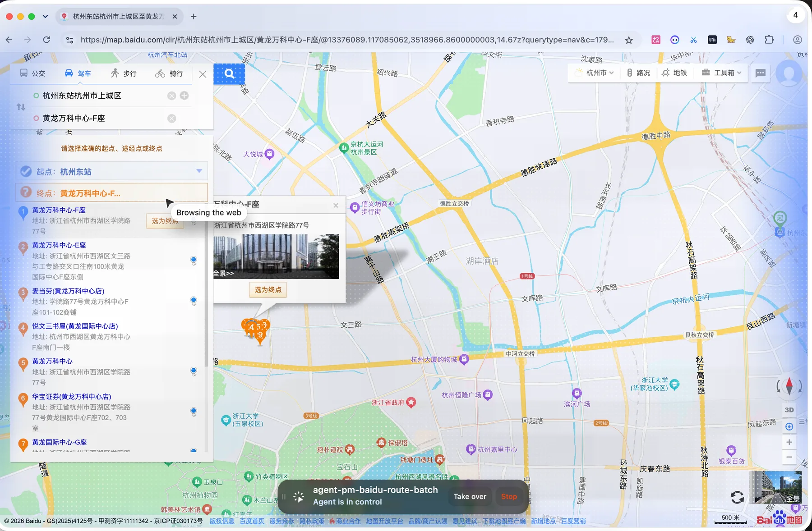Toggle 3D map view
This screenshot has width=812, height=531.
pyautogui.click(x=789, y=410)
